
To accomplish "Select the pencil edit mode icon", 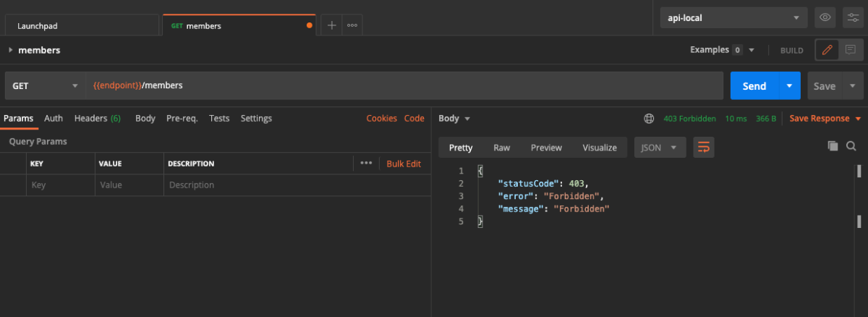I will (827, 50).
